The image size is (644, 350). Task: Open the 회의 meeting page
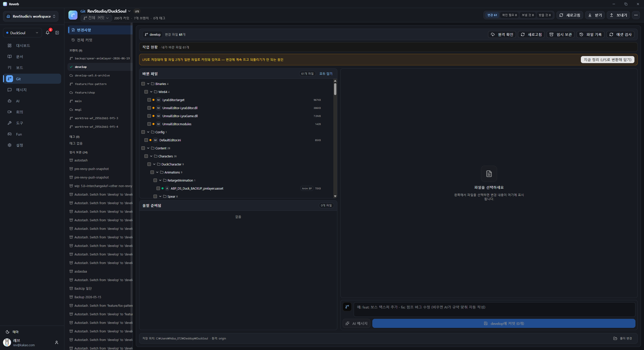[32, 112]
